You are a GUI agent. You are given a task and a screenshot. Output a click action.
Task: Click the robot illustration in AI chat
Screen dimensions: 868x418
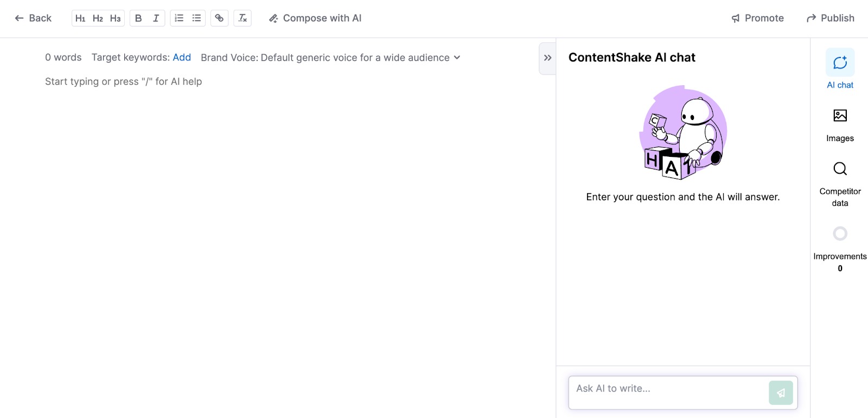click(683, 132)
